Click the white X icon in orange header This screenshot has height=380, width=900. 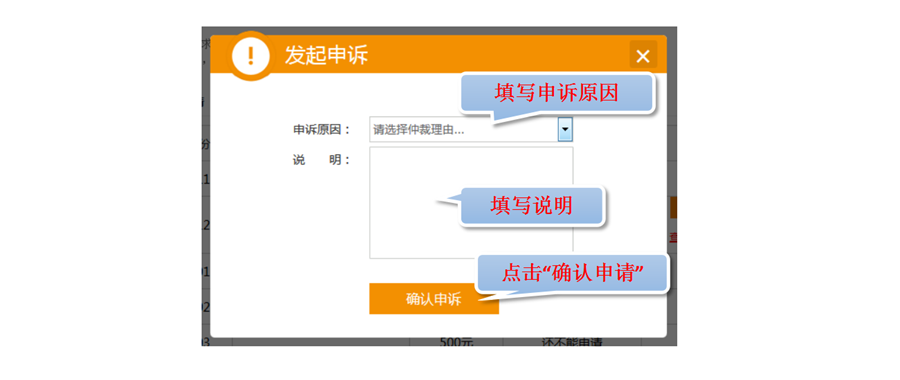(x=643, y=56)
